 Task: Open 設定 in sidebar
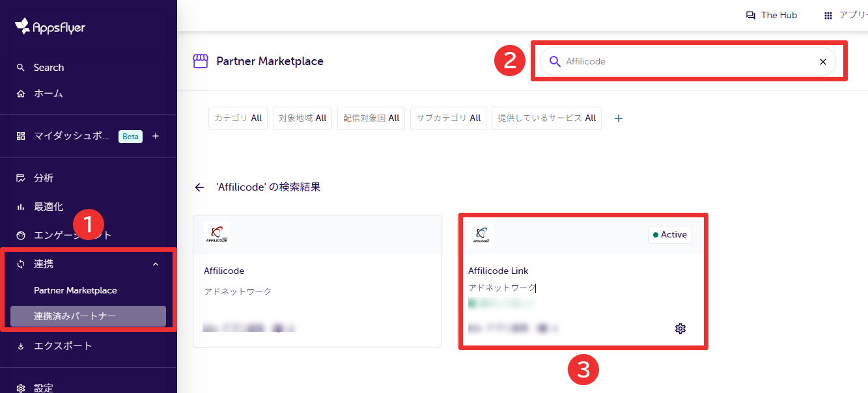pos(44,388)
